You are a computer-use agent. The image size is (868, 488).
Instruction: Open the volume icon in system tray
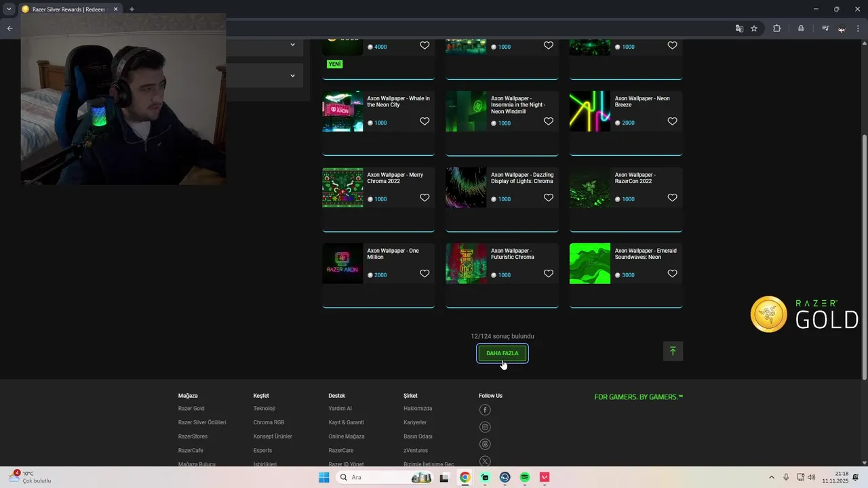[812, 477]
